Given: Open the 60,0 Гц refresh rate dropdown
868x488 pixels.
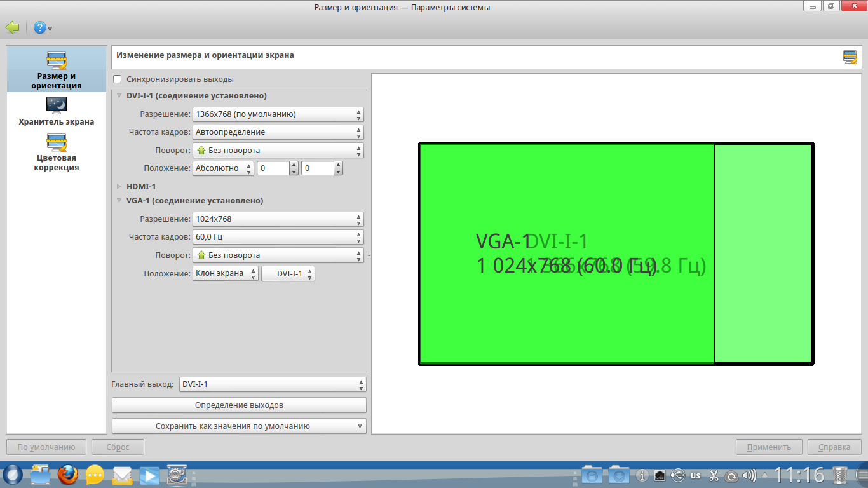Looking at the screenshot, I should click(278, 237).
